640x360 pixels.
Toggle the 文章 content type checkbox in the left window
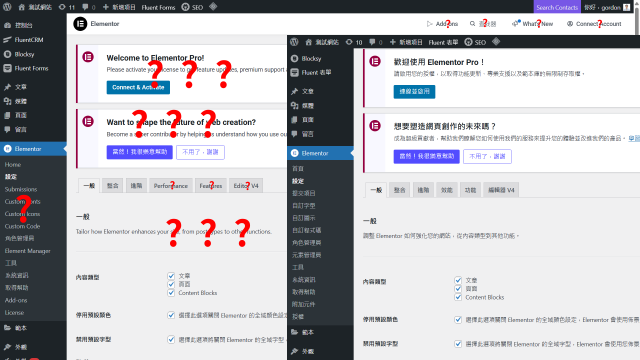tap(171, 276)
